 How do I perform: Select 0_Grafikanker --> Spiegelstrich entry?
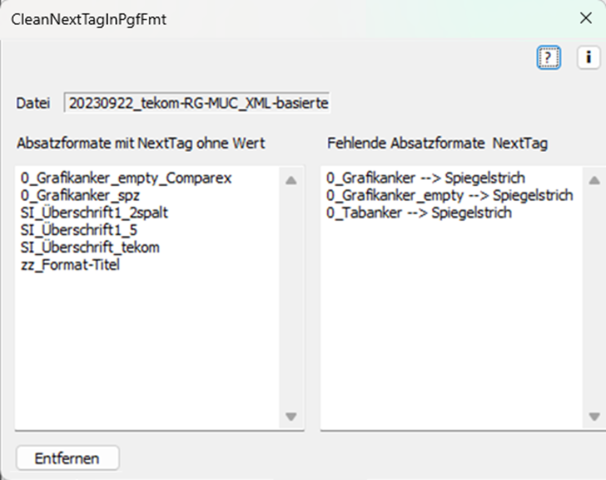[x=425, y=178]
